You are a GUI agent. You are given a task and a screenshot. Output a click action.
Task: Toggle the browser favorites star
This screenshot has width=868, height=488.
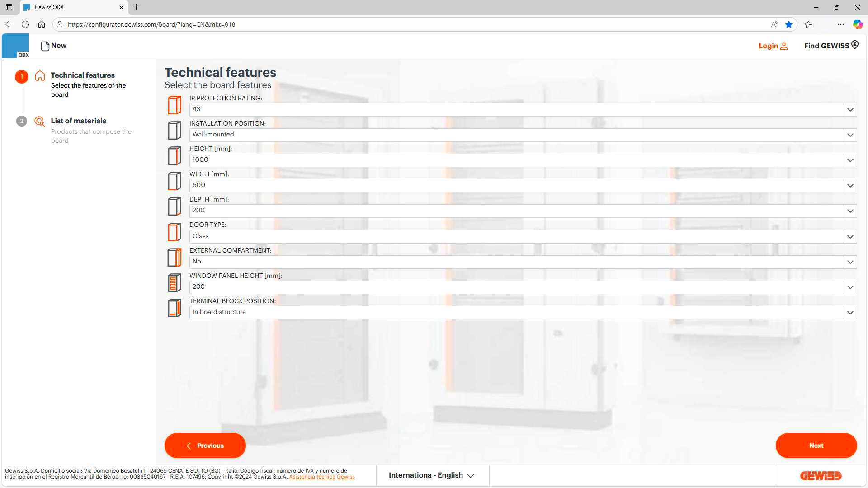pos(789,24)
